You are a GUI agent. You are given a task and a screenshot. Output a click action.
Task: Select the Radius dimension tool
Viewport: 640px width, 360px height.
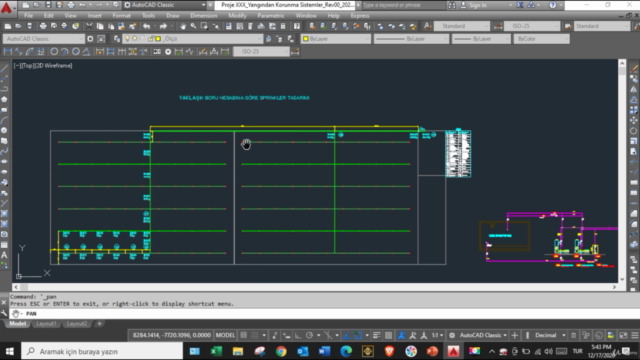click(54, 51)
